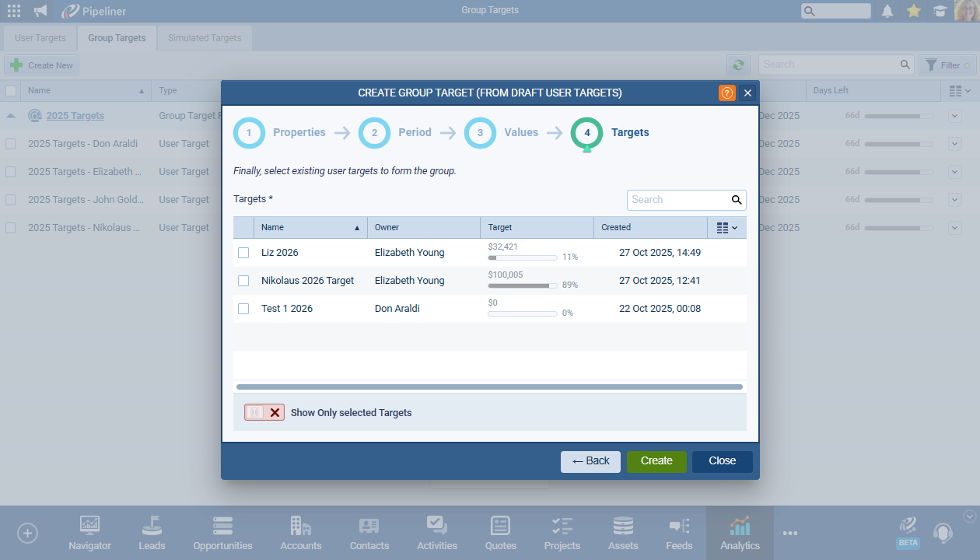
Task: Toggle Show Only selected Targets switch
Action: tap(264, 413)
